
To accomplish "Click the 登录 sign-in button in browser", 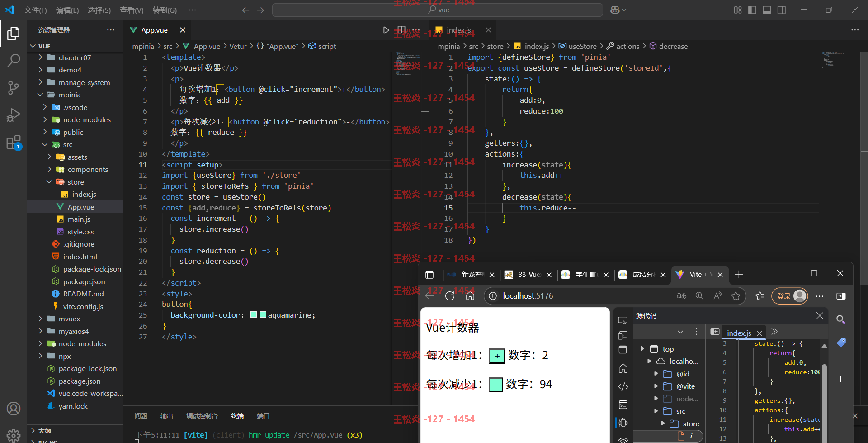I will pos(789,296).
